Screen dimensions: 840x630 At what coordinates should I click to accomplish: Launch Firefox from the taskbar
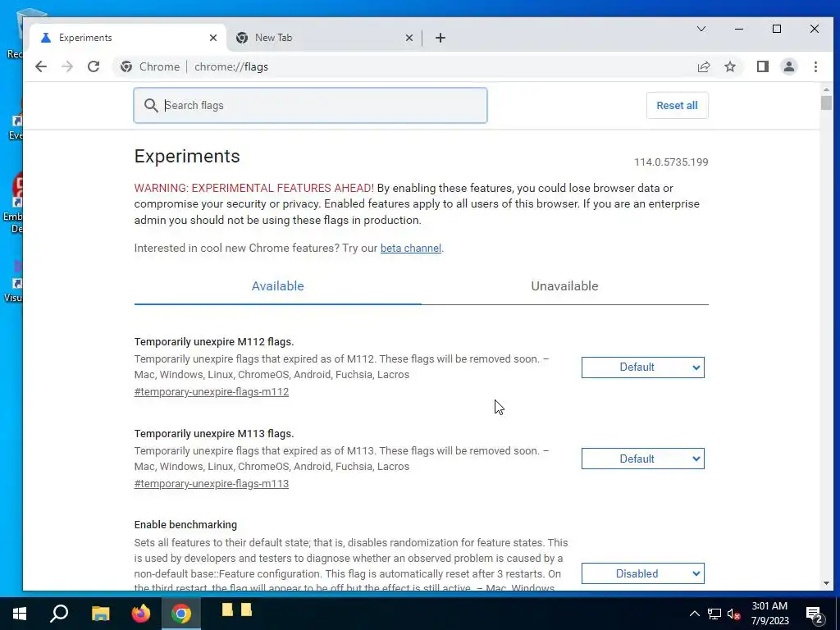tap(141, 614)
